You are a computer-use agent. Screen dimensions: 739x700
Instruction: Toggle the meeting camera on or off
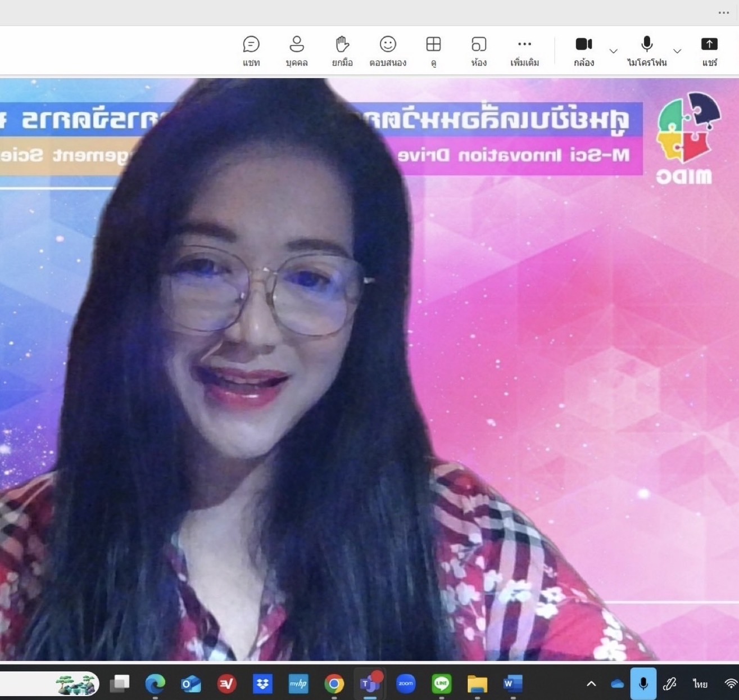pos(584,51)
